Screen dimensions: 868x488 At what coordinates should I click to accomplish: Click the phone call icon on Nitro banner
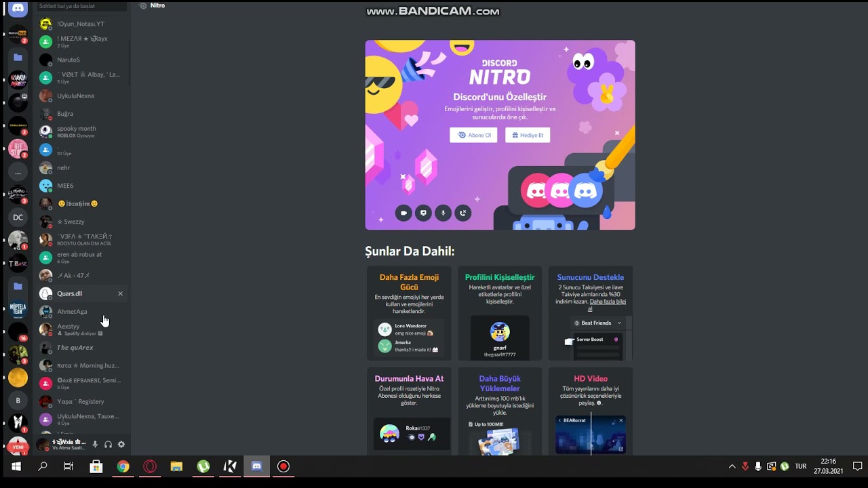(x=462, y=213)
